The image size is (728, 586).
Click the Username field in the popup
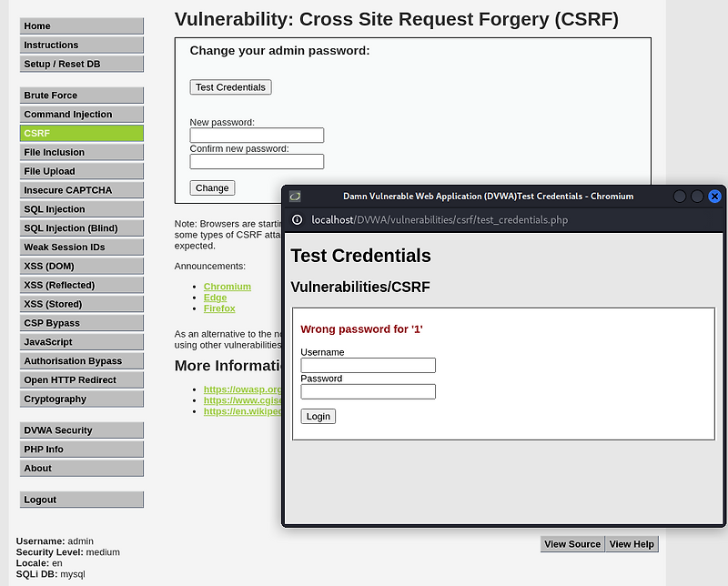point(368,365)
